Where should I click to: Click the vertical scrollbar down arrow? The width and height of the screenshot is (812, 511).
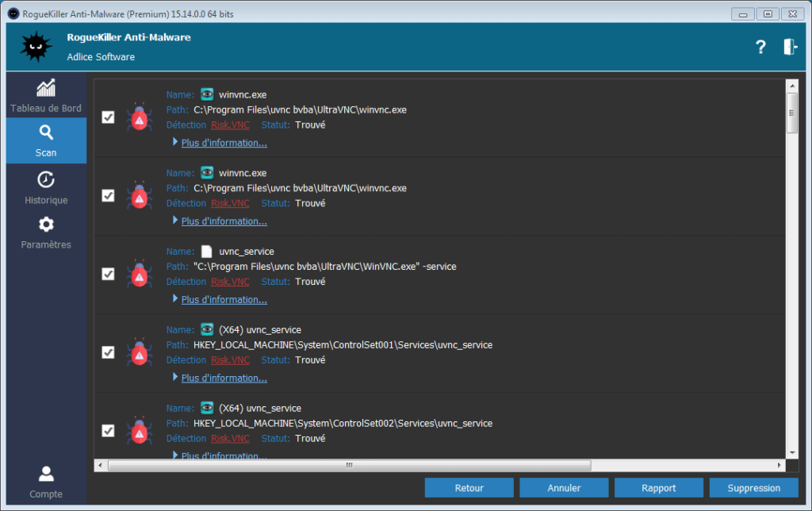coord(791,453)
